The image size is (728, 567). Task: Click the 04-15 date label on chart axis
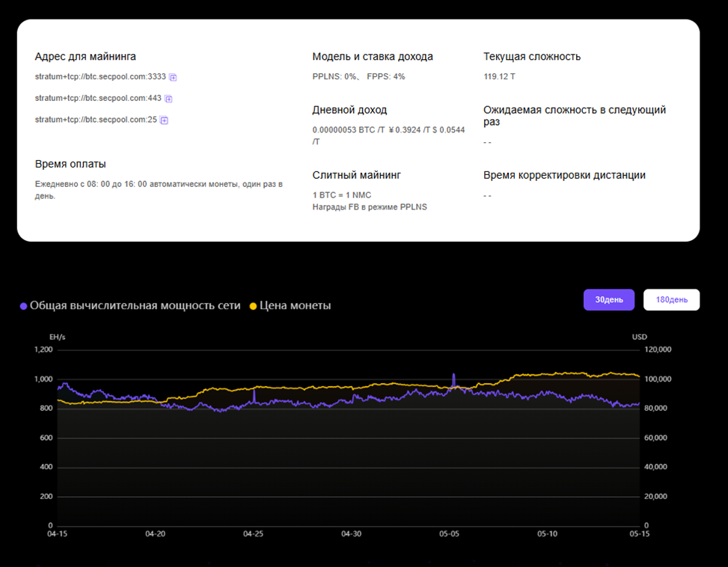57,534
